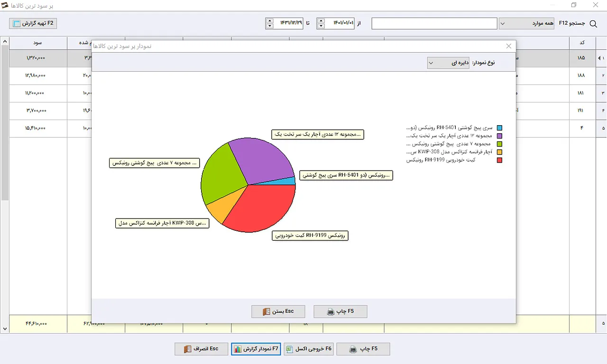Viewport: 607px width, 364px height.
Task: Click the 'کد' code column header
Action: 582,43
